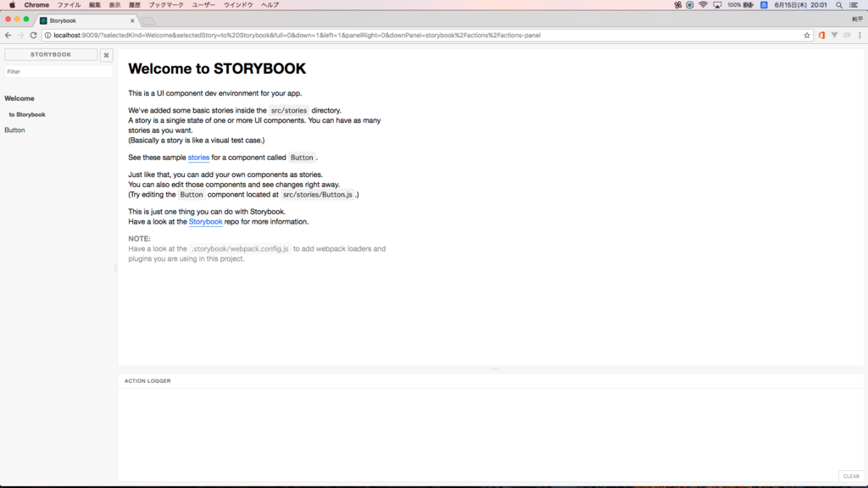Follow the 'stories' link
The image size is (868, 488).
click(198, 158)
